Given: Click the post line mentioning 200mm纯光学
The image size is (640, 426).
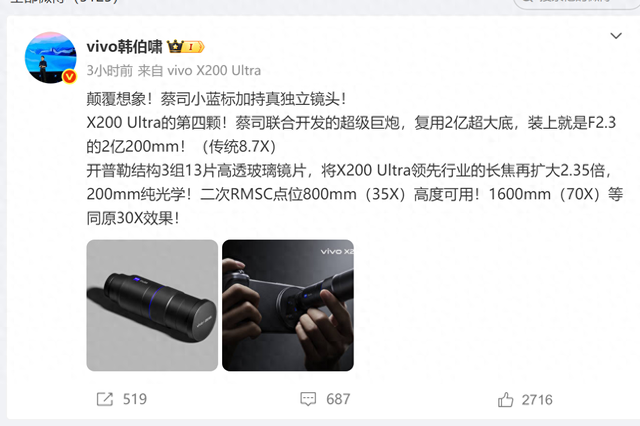Looking at the screenshot, I should (355, 194).
